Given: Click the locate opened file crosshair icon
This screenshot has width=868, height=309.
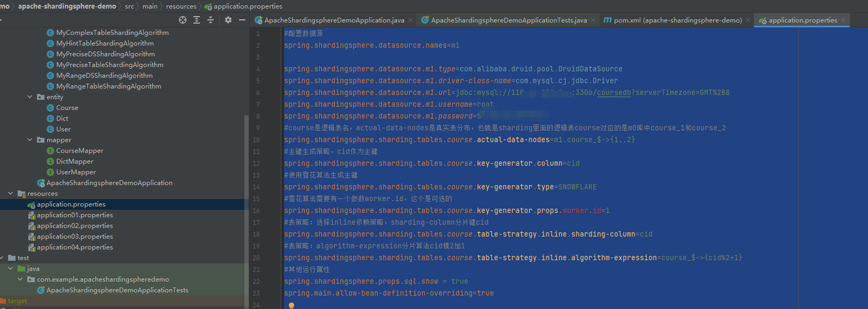Looking at the screenshot, I should click(x=183, y=20).
